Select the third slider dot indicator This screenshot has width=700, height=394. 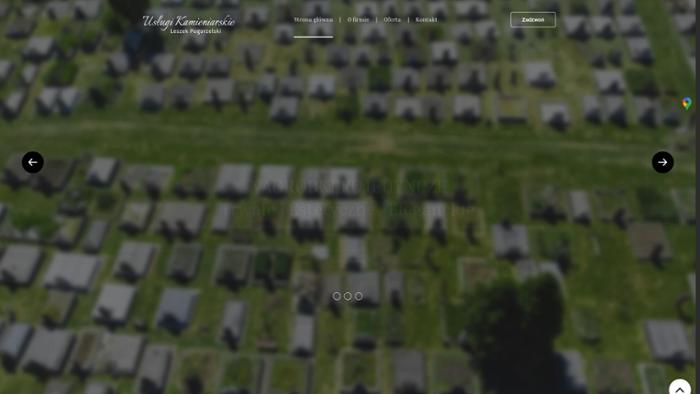coord(358,296)
